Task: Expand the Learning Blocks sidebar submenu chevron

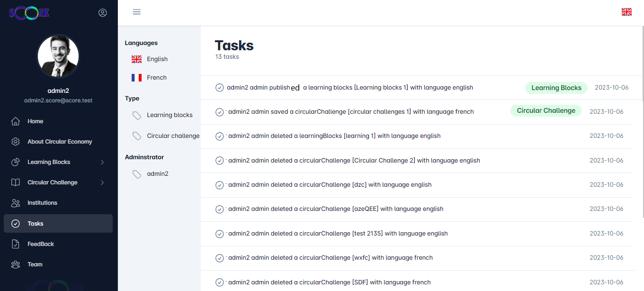Action: click(x=102, y=162)
